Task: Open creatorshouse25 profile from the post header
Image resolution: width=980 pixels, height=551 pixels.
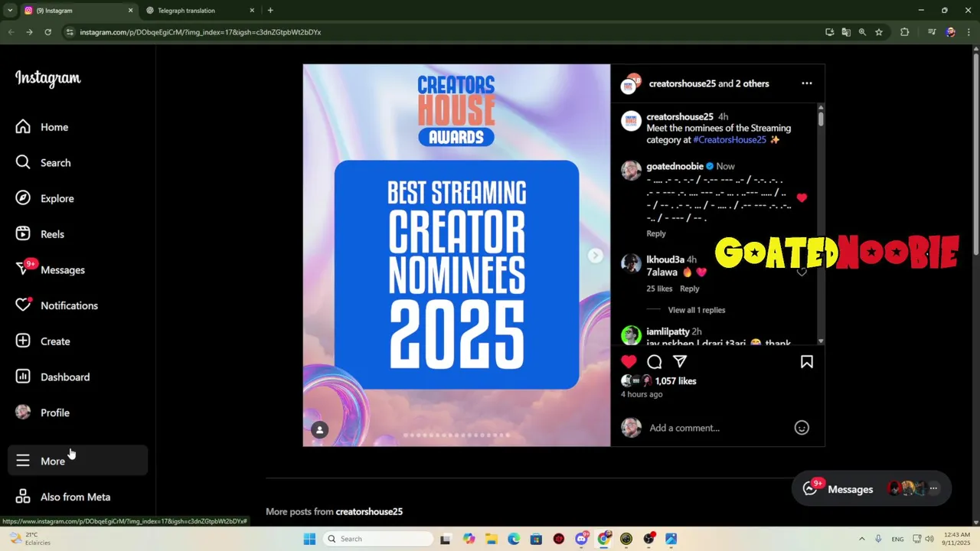Action: point(682,83)
